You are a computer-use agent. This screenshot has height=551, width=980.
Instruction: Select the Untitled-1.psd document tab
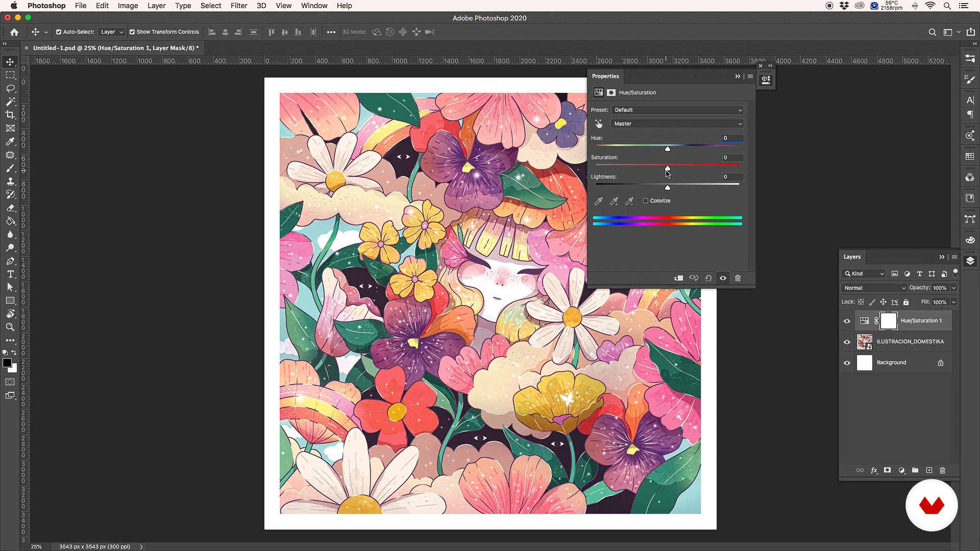point(115,48)
